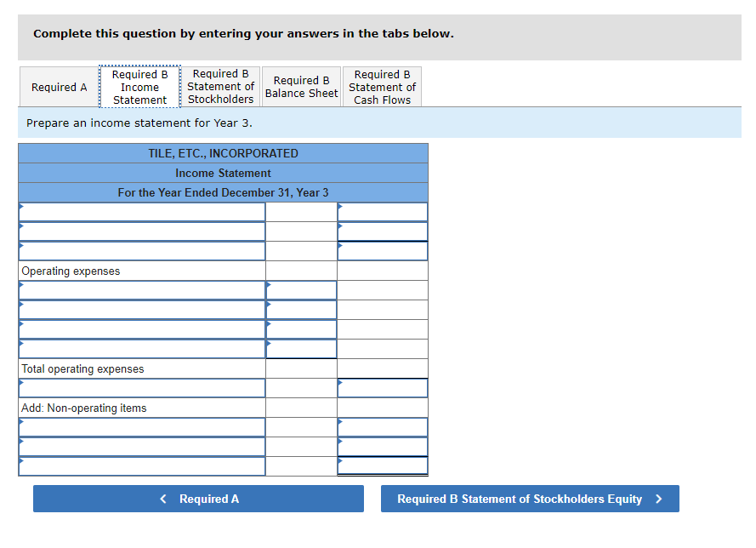Select the Required B Income Statement tab

[x=139, y=87]
